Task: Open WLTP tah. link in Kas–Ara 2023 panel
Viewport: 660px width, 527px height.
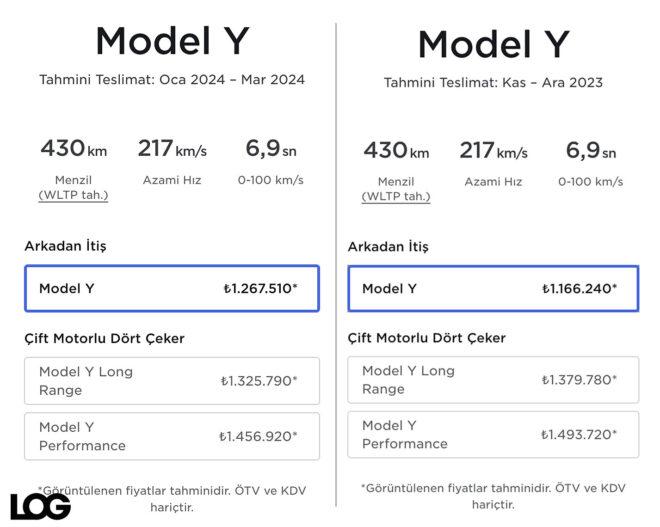Action: click(396, 197)
